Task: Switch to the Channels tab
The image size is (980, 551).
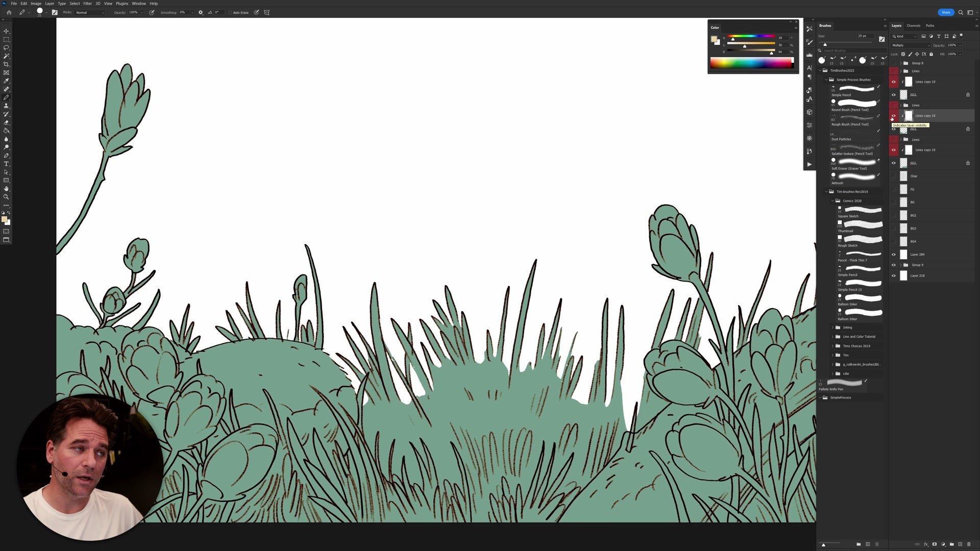Action: [x=913, y=26]
